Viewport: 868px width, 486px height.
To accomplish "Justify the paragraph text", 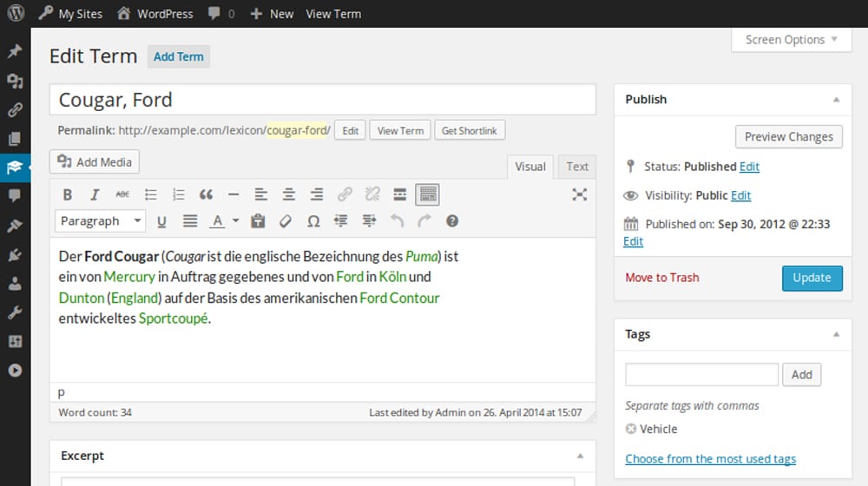I will 190,221.
